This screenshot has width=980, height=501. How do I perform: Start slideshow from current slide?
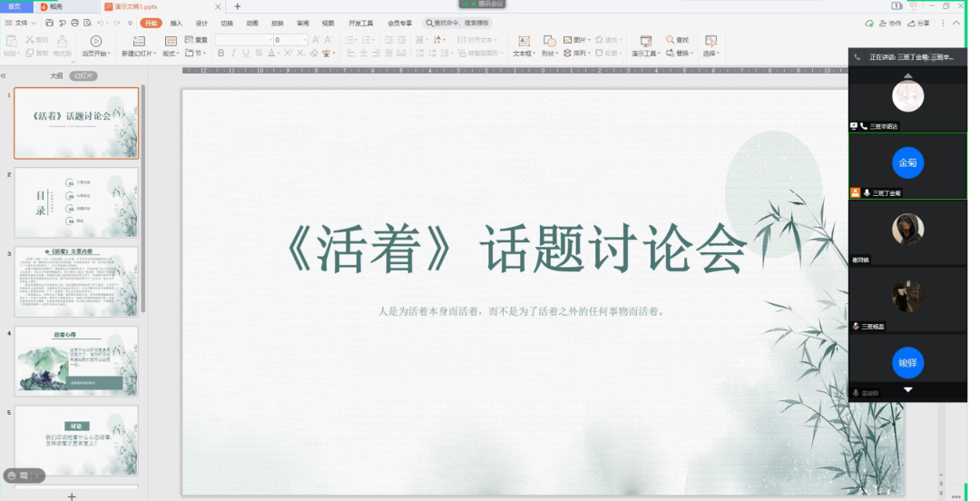click(x=96, y=41)
